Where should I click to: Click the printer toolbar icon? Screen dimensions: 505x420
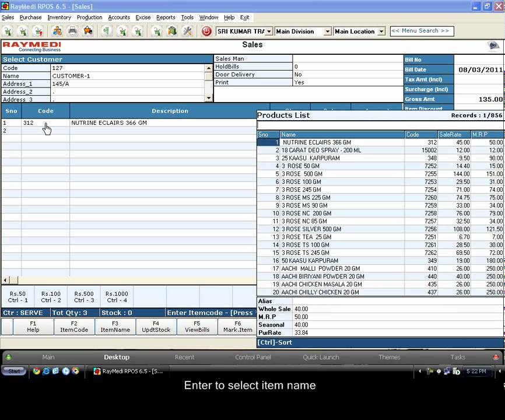72,31
